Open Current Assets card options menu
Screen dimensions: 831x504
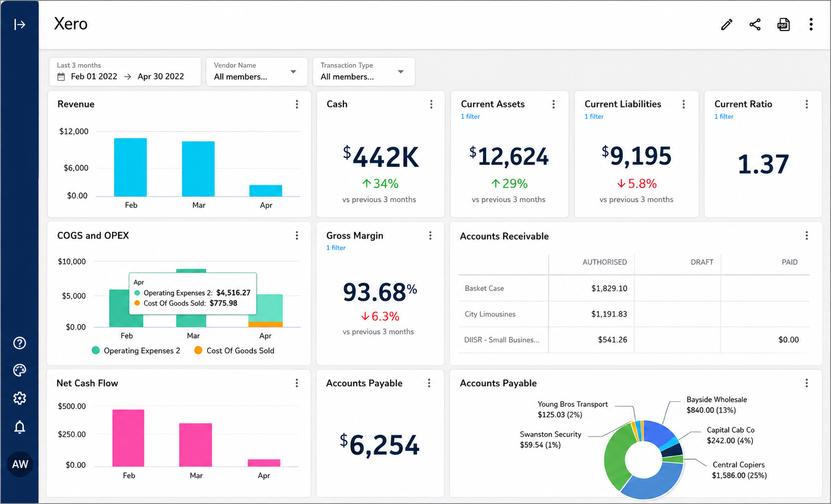click(553, 104)
